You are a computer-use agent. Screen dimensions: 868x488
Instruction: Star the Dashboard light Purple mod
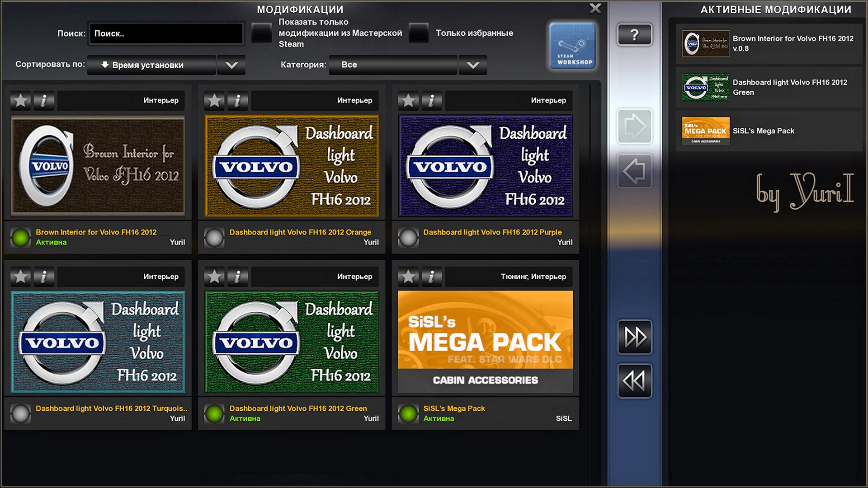tap(408, 100)
